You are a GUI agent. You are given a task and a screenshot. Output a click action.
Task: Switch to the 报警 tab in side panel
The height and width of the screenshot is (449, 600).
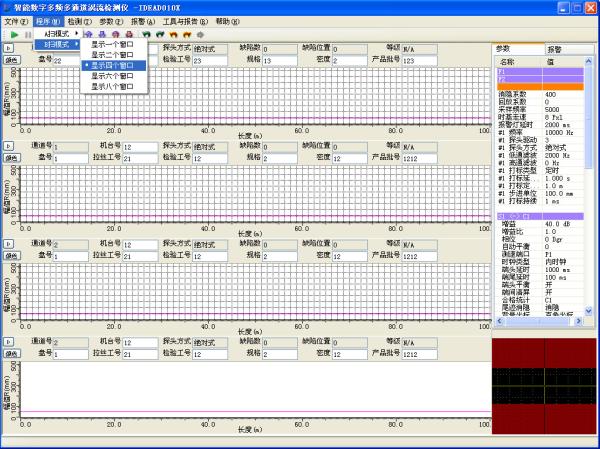click(570, 49)
